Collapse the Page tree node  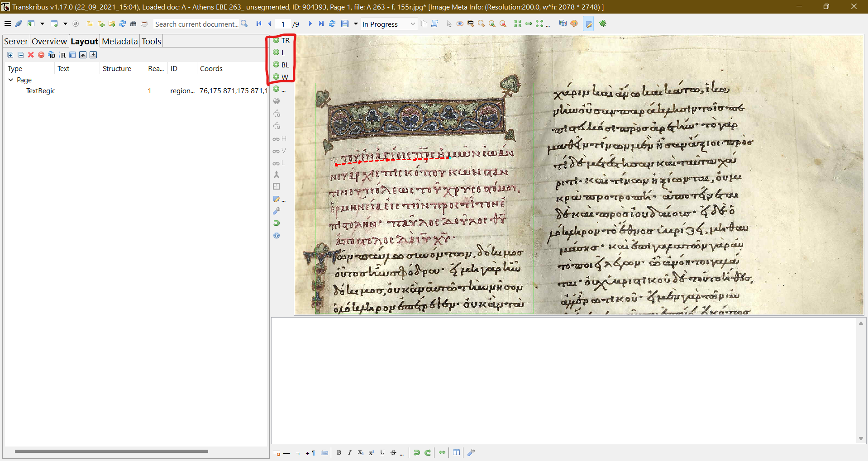(11, 80)
